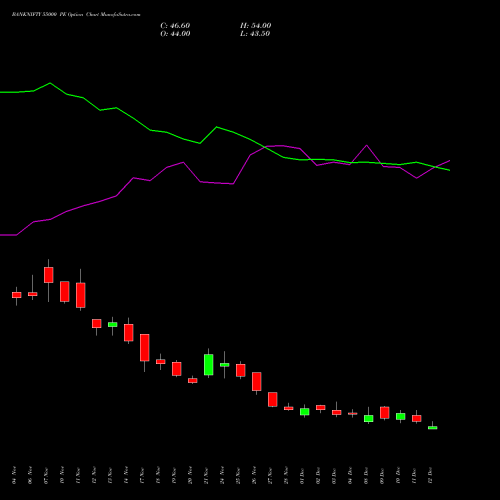The image size is (500, 500).
Task: Select the 17 Nov date label
Action: [x=142, y=475]
